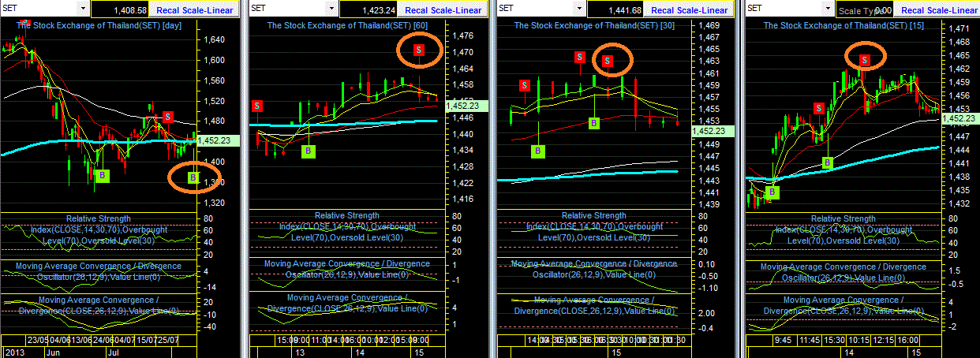980x358 pixels.
Task: Click the 0.00 value field on 15-minute chart
Action: (865, 9)
